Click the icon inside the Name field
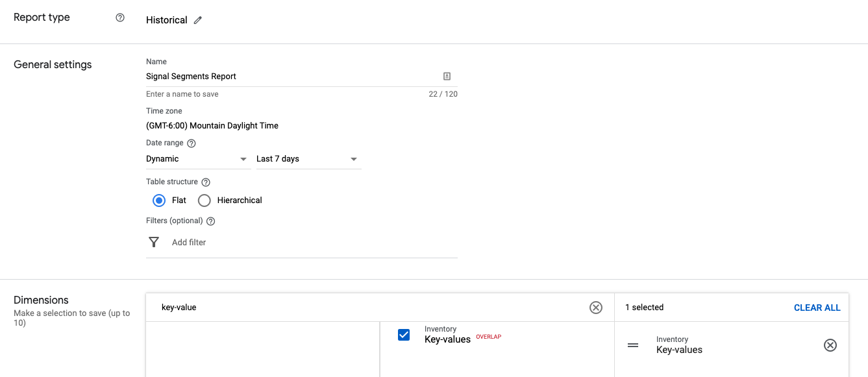Image resolution: width=868 pixels, height=377 pixels. 447,76
